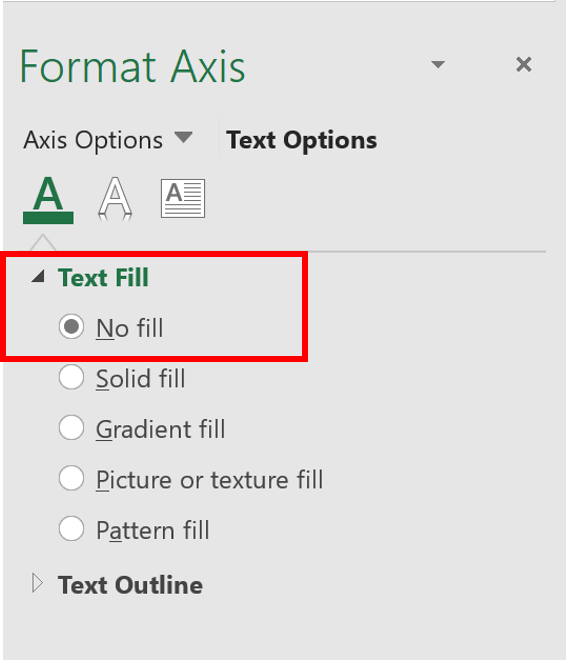Select the Pattern fill radio button

coord(71,529)
